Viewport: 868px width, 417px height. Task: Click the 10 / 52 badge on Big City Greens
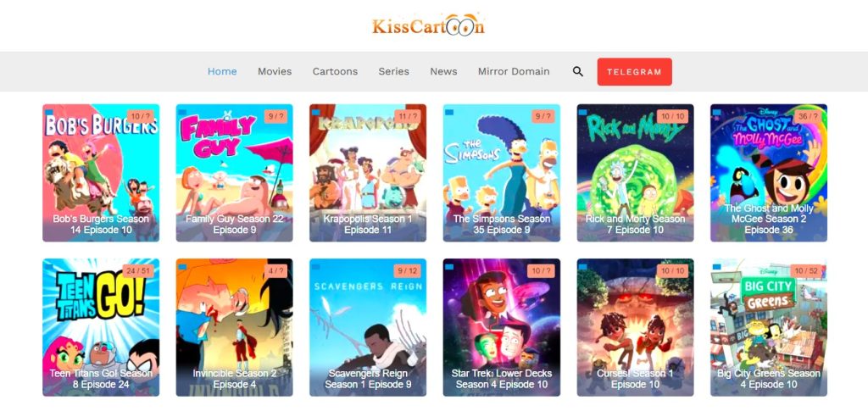[x=806, y=271]
